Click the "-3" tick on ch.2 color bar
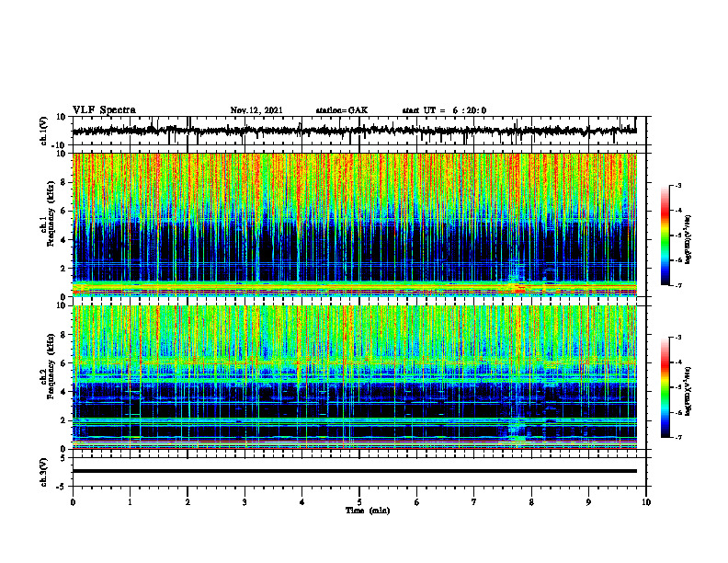The width and height of the screenshot is (728, 563). coord(678,338)
